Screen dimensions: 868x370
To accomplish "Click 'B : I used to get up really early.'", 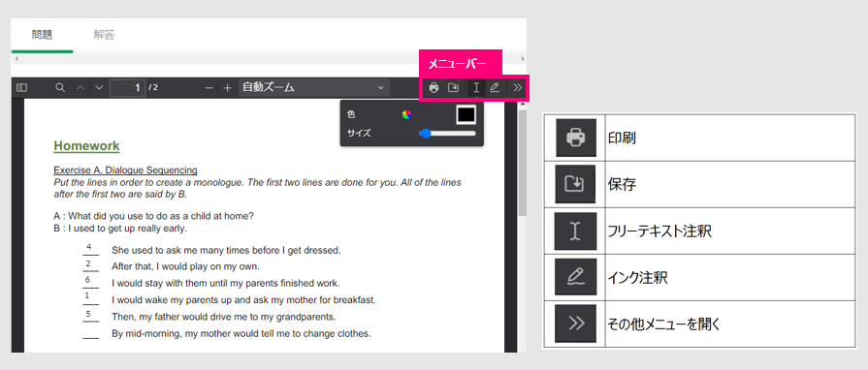I will (120, 228).
